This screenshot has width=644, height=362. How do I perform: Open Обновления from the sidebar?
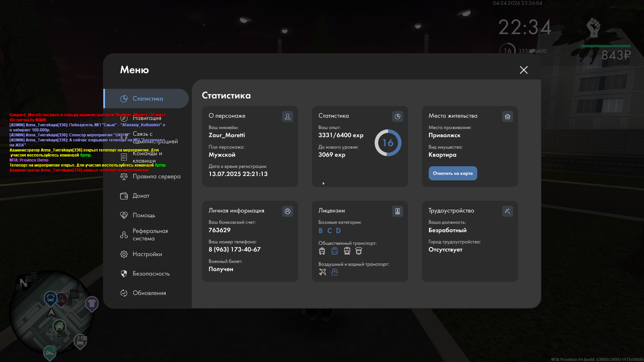[149, 293]
